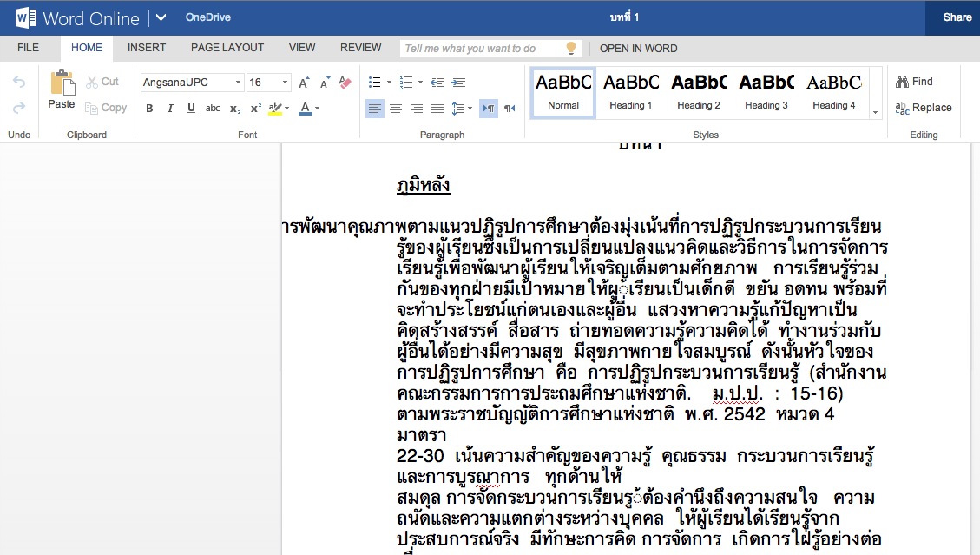This screenshot has width=980, height=555.
Task: Open the AngsanaUPC font name dropdown
Action: [x=193, y=83]
